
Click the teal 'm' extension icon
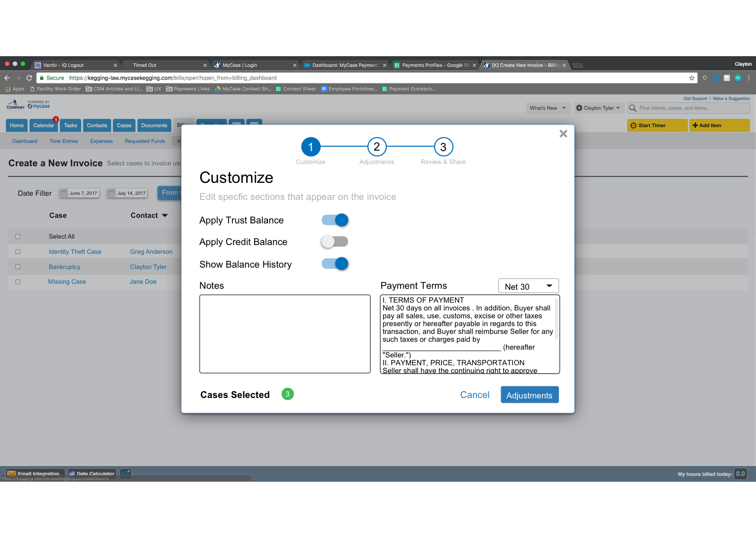coord(738,78)
